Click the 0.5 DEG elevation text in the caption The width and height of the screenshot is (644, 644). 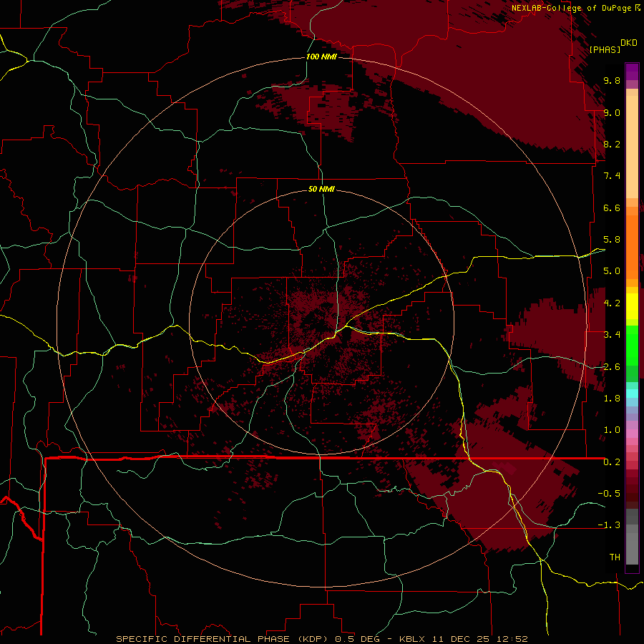tap(357, 639)
